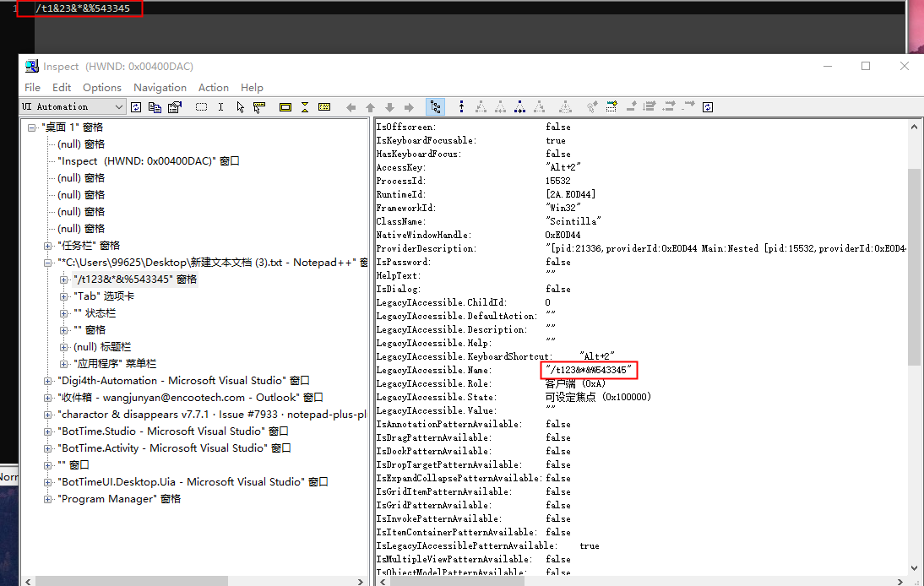Click the Copy to Clipboard toolbar icon
Viewport: 924px width, 586px height.
(153, 106)
